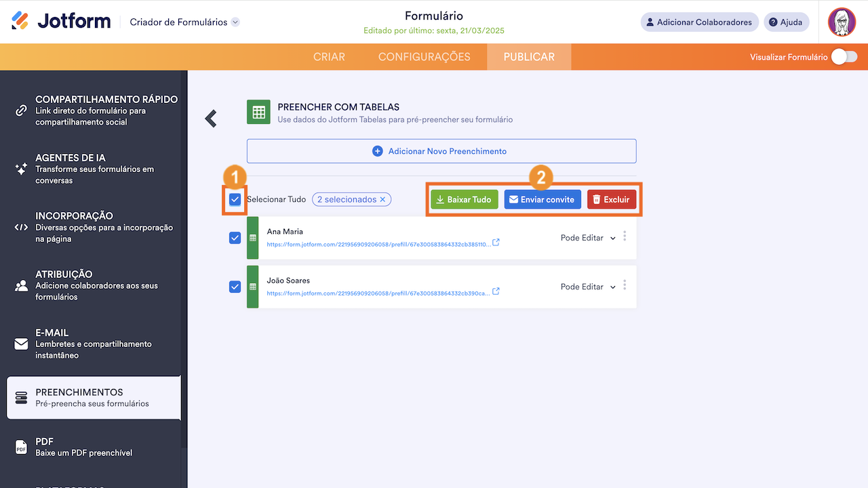The image size is (868, 488).
Task: Click the Baixar Tudo button
Action: point(465,199)
